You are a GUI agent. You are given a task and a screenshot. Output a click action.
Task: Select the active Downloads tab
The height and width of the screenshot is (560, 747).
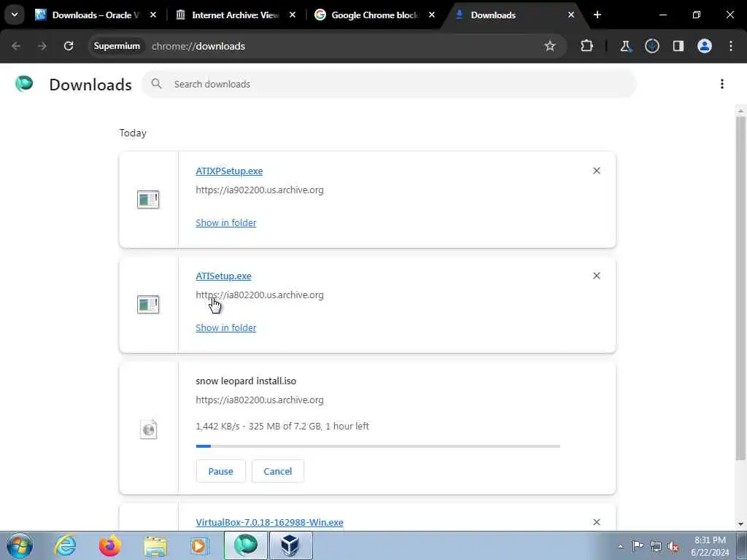(514, 15)
